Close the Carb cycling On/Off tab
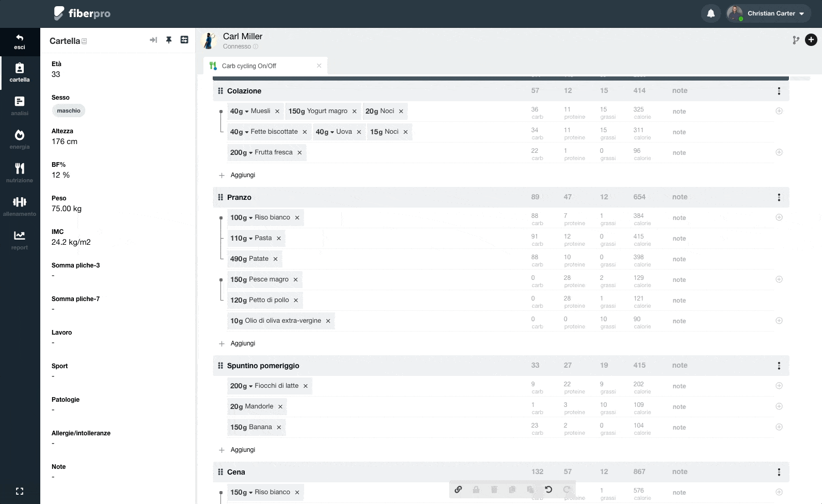The height and width of the screenshot is (504, 822). point(319,66)
